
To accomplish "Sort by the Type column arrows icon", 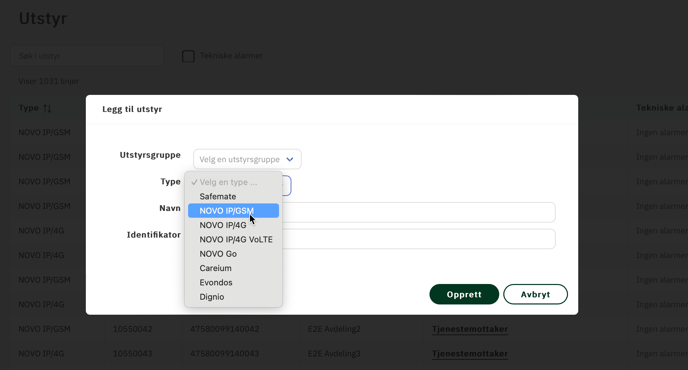I will pyautogui.click(x=47, y=108).
